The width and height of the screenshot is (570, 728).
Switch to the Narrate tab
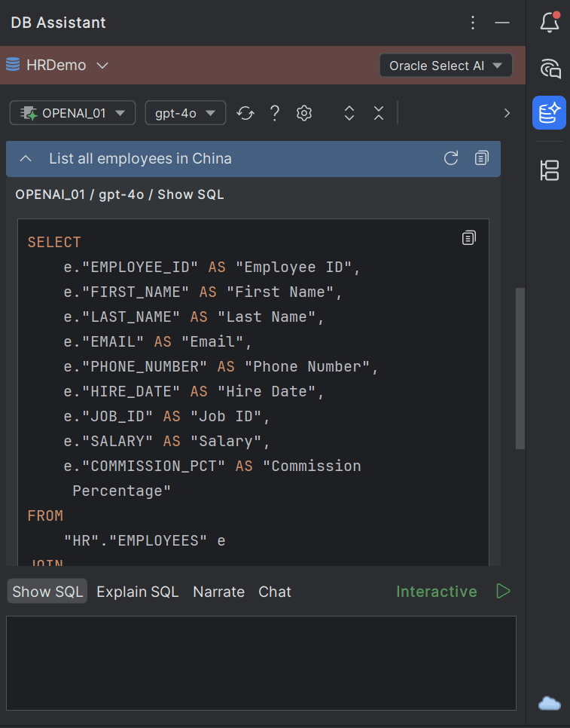pyautogui.click(x=218, y=592)
